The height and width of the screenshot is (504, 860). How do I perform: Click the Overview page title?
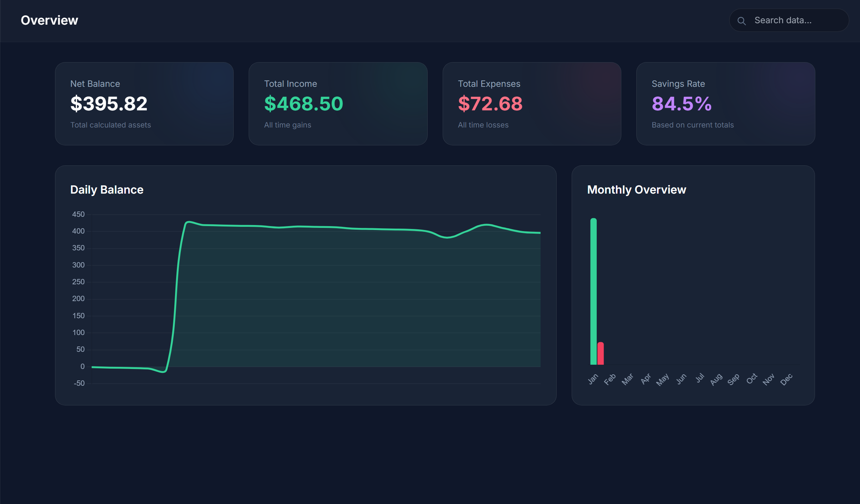tap(49, 20)
